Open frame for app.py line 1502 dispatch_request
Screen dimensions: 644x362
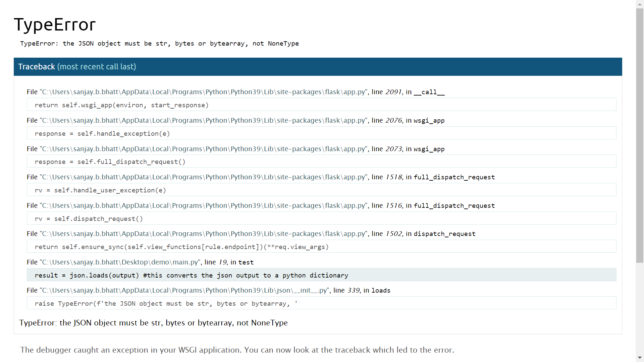251,234
